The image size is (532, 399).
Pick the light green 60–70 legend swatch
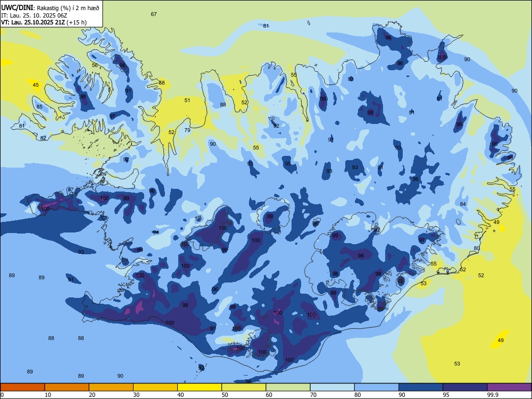pos(288,387)
